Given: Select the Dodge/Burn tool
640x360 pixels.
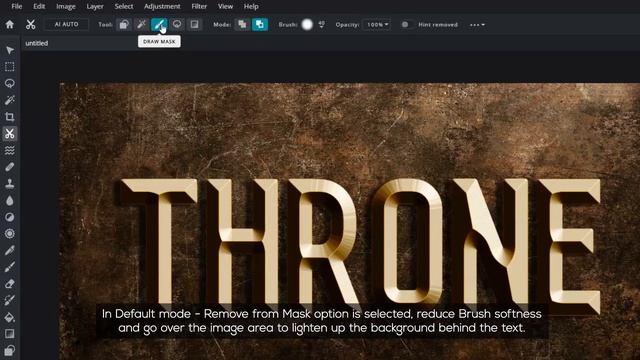Looking at the screenshot, I should pos(10,217).
